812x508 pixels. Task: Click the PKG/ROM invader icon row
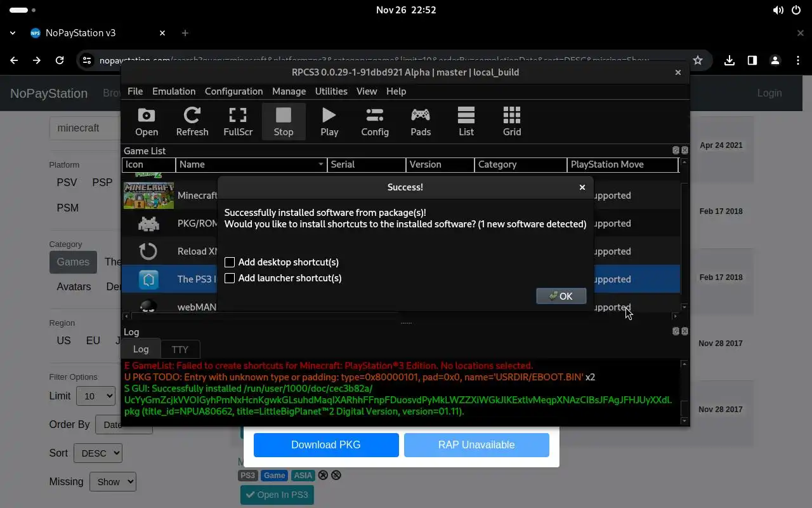[148, 224]
